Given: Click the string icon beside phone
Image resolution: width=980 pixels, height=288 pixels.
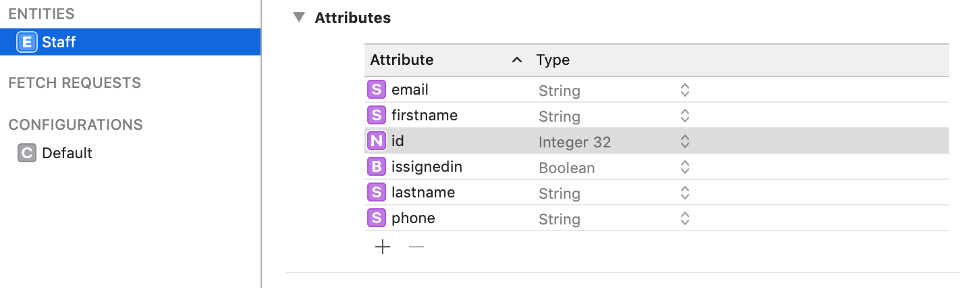Looking at the screenshot, I should 377,218.
